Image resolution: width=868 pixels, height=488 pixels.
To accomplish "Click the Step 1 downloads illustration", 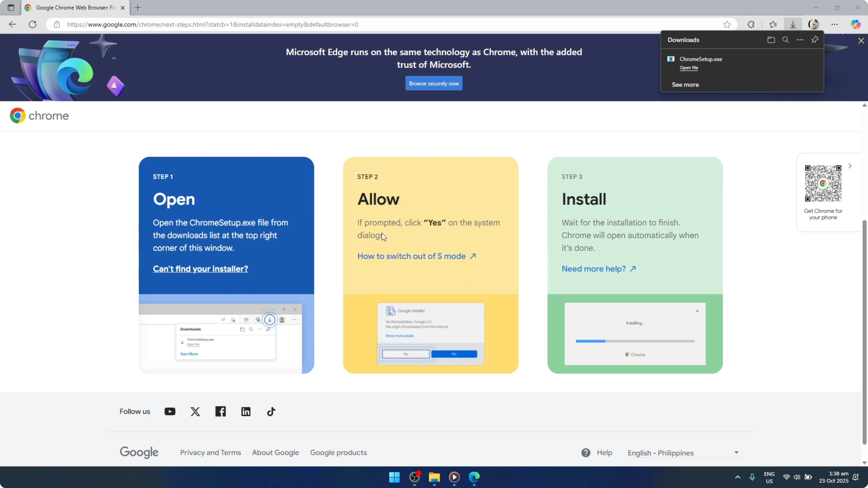I will click(226, 334).
